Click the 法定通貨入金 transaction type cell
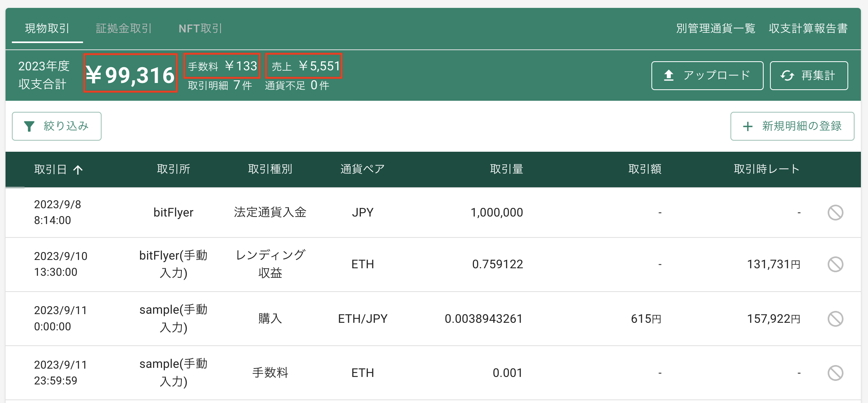Viewport: 868px width, 403px height. (x=270, y=212)
